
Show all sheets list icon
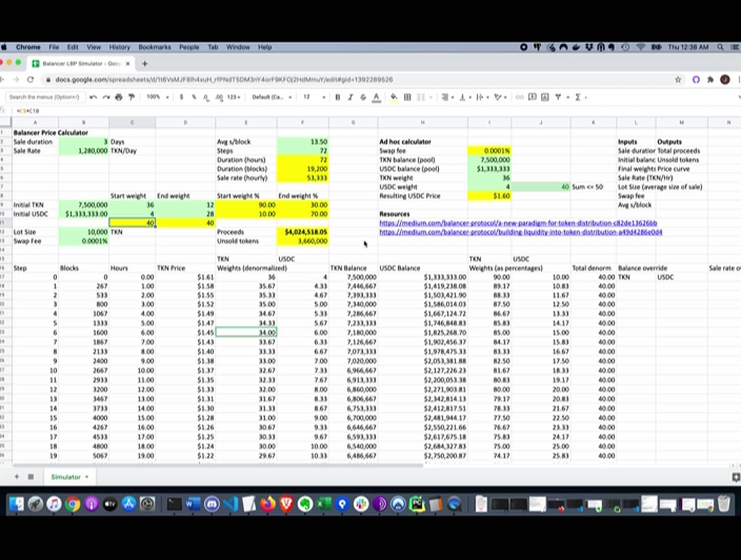[x=31, y=477]
